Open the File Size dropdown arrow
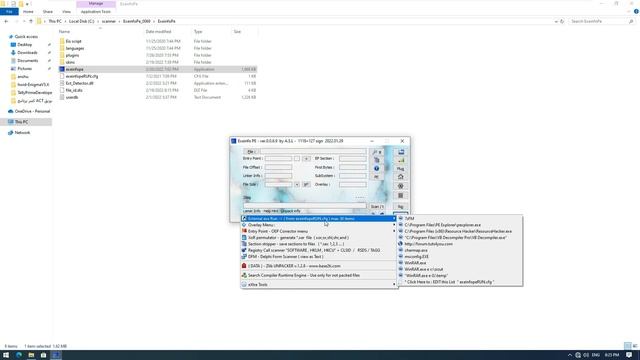Screen dimensions: 640x360 (x=297, y=184)
